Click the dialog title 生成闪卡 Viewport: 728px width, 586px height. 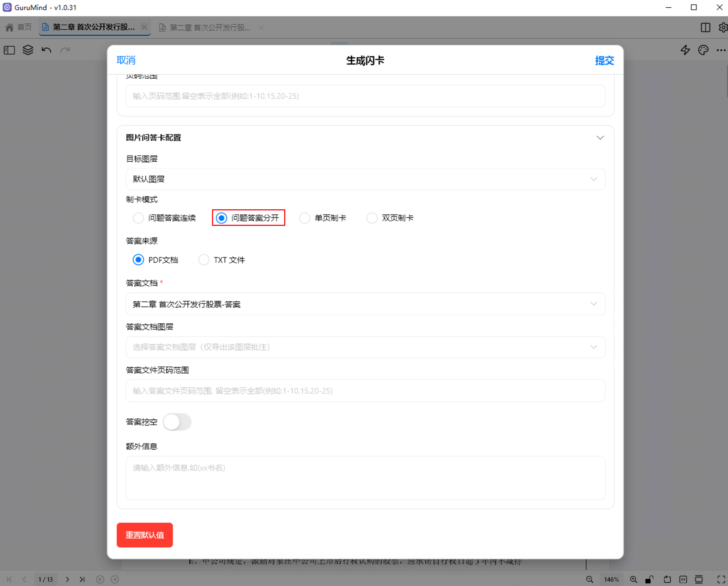(365, 60)
